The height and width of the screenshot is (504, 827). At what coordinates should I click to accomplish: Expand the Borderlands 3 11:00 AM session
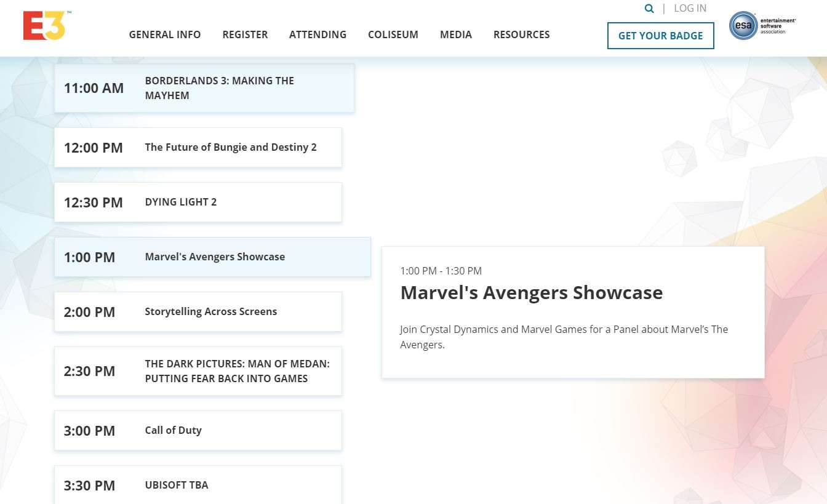(x=204, y=88)
